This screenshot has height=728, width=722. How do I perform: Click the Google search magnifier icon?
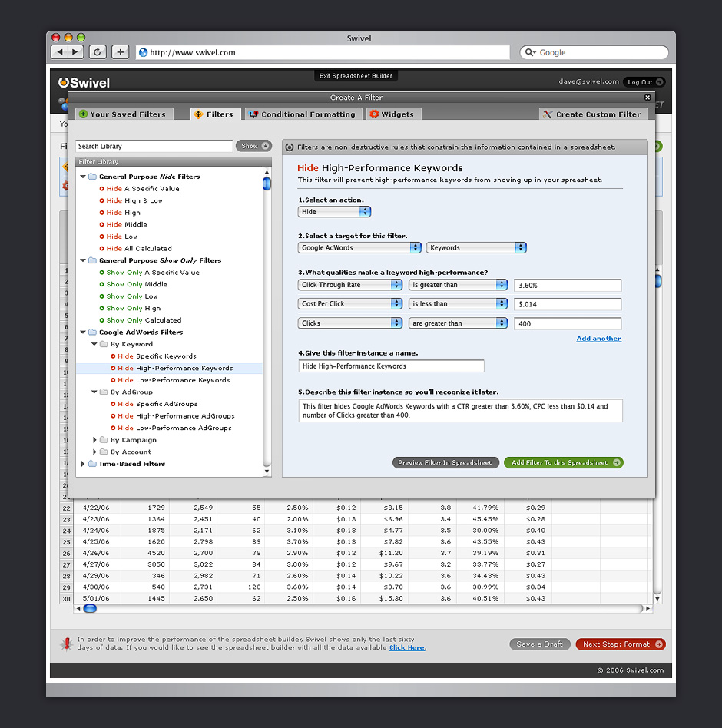tap(530, 53)
